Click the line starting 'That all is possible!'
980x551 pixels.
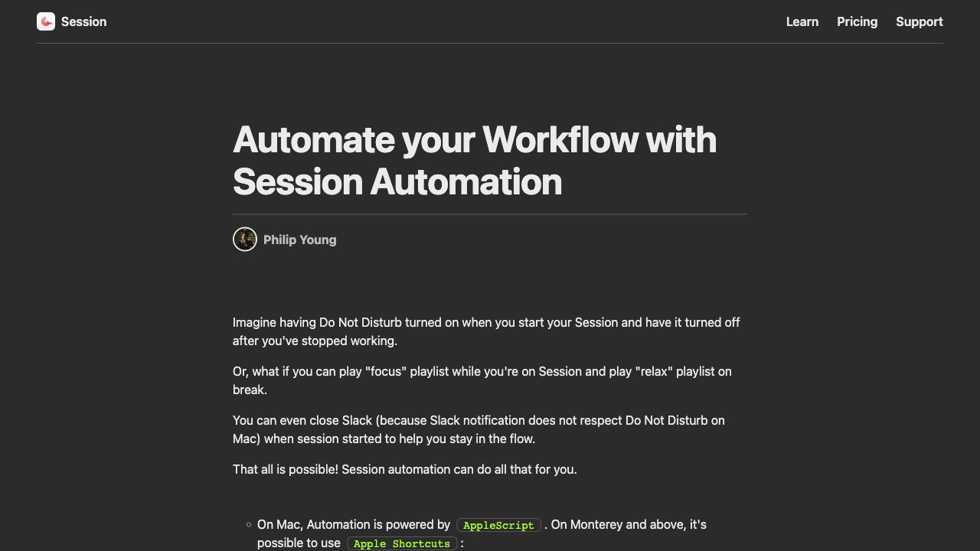coord(404,469)
